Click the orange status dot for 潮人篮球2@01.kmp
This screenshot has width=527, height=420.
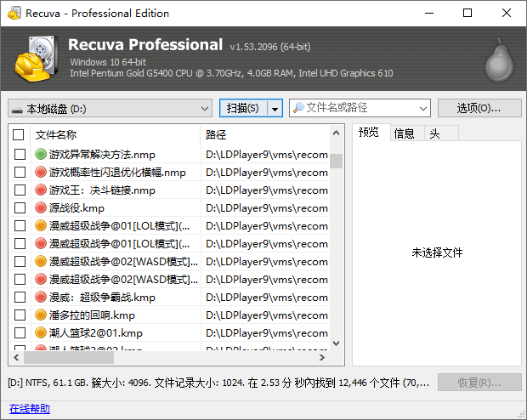[x=40, y=332]
